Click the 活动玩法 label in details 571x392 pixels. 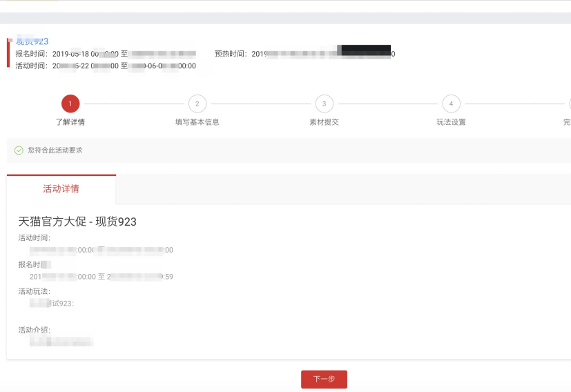click(x=34, y=291)
